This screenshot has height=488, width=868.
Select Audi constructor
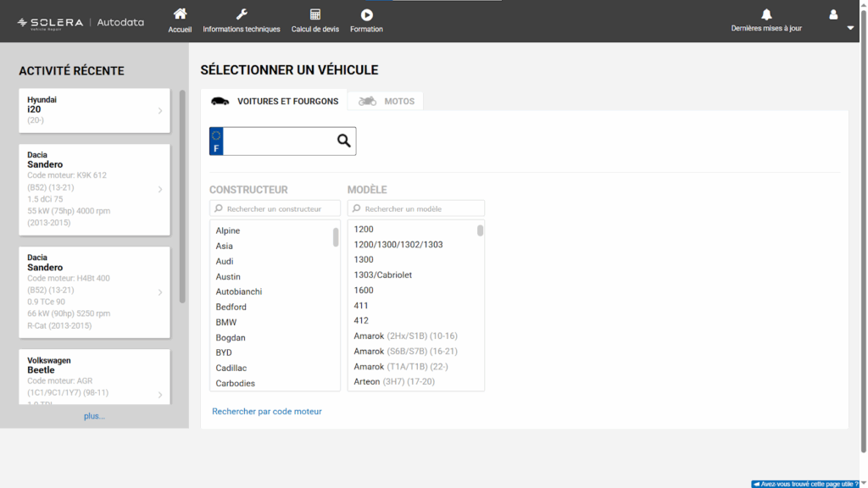coord(224,261)
